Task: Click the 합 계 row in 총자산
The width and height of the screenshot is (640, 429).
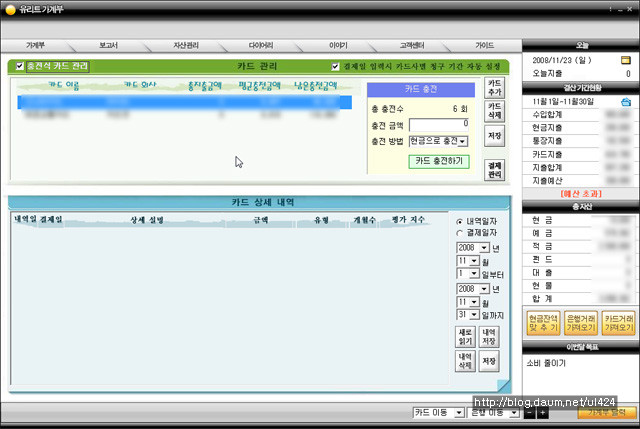Action: pyautogui.click(x=581, y=298)
